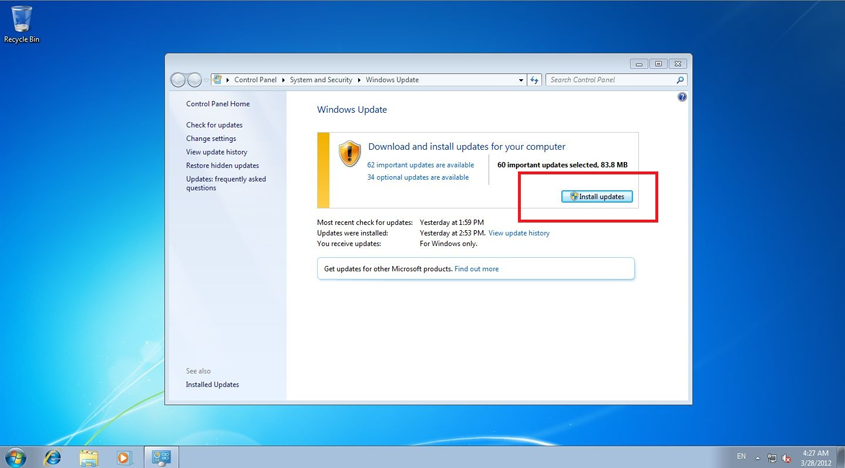
Task: Open Windows Explorer from the taskbar
Action: [x=88, y=457]
